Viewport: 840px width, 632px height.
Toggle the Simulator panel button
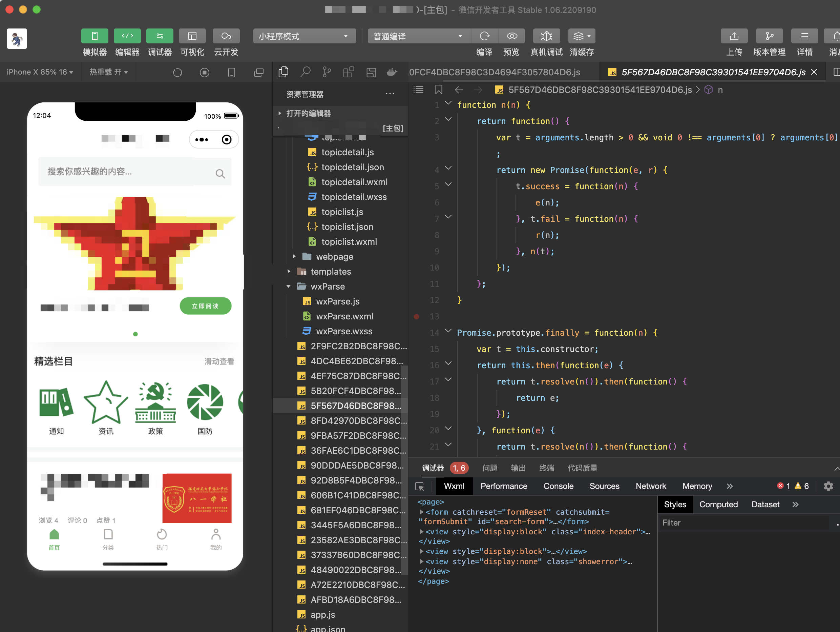(x=94, y=36)
